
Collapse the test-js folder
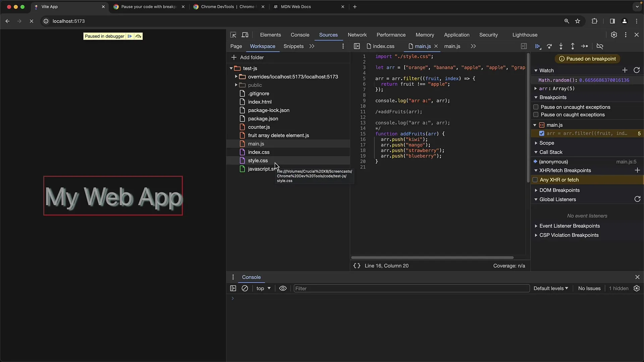231,68
